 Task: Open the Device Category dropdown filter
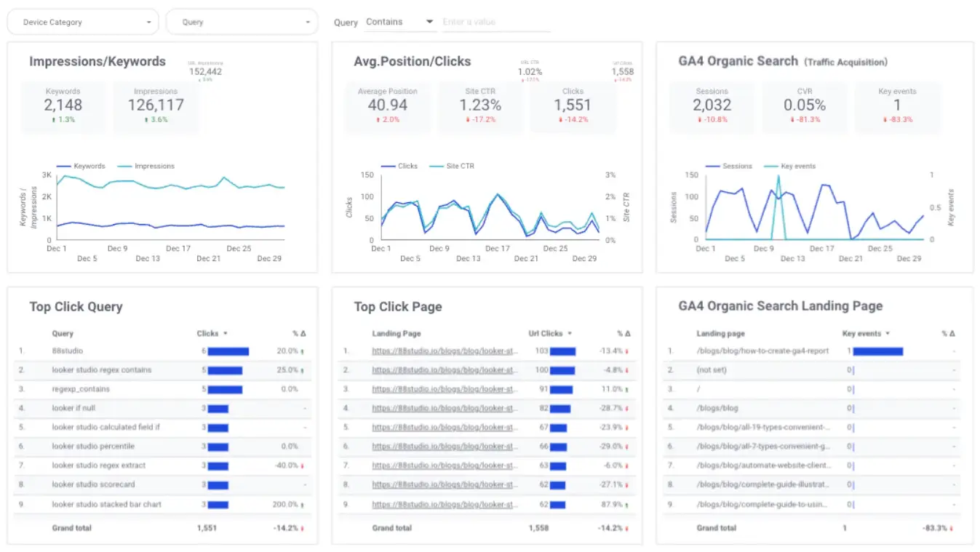[x=82, y=23]
